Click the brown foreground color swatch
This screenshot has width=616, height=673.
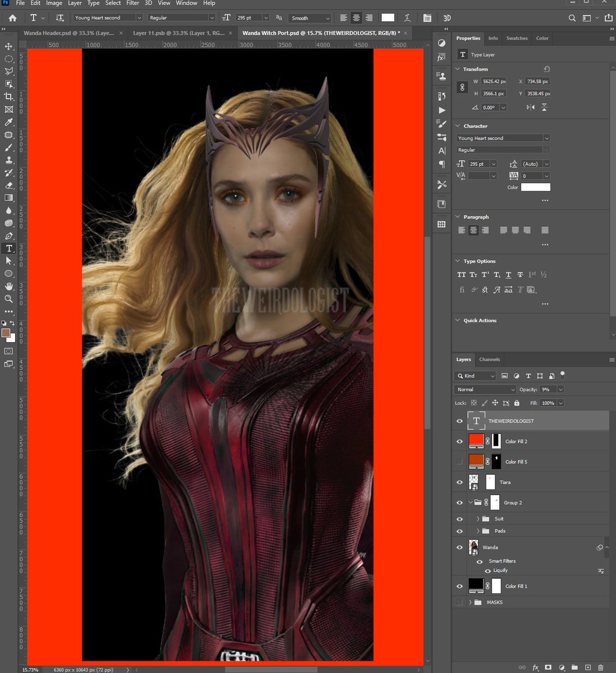6,333
